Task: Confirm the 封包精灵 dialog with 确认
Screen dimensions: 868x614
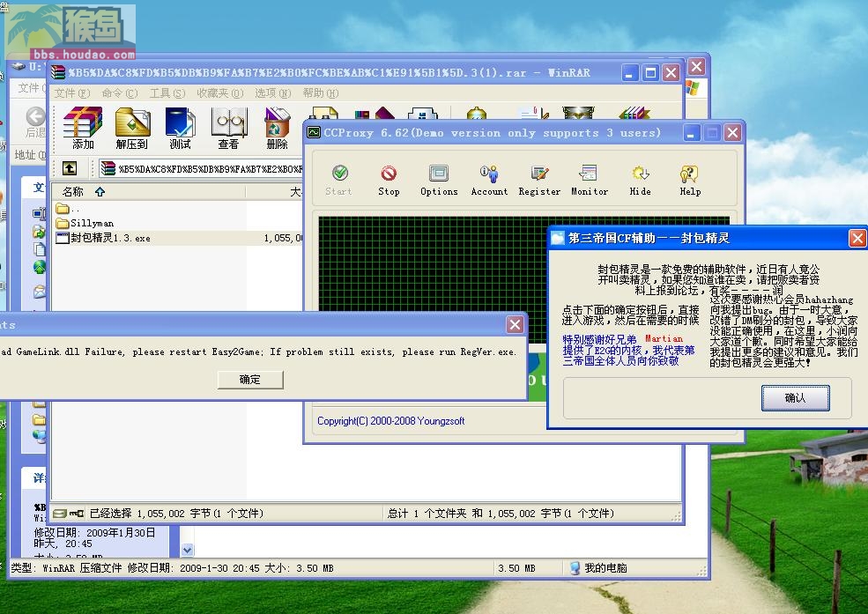Action: [x=796, y=397]
